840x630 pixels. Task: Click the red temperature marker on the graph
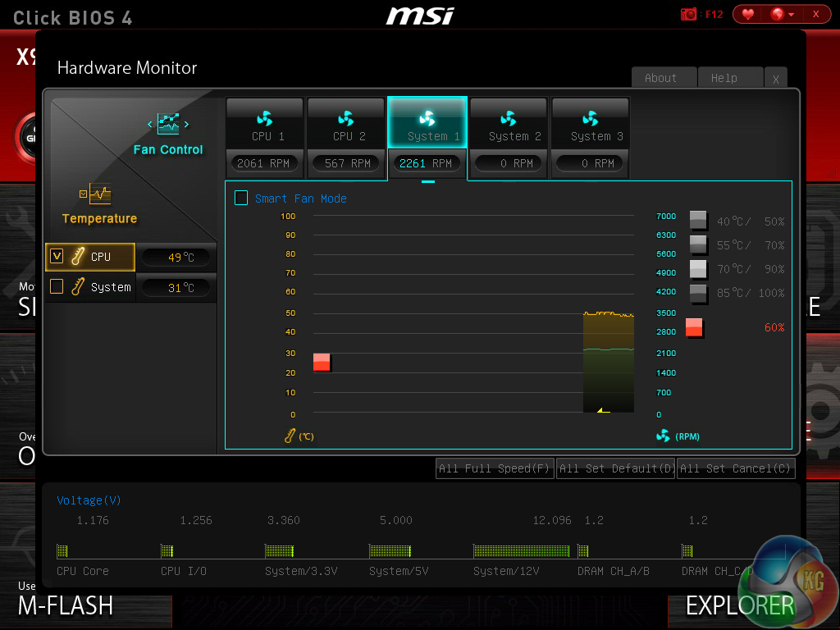coord(322,362)
